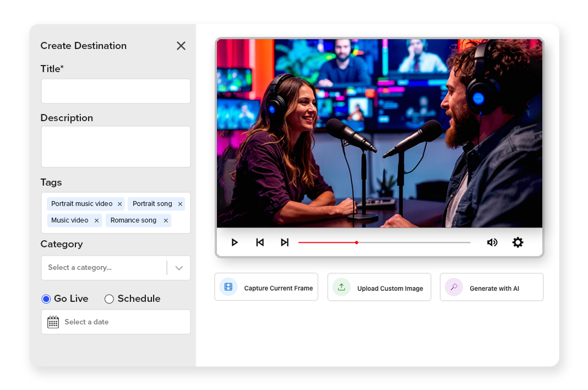Open the "Select a category..." combo box
588x390 pixels.
click(x=105, y=268)
